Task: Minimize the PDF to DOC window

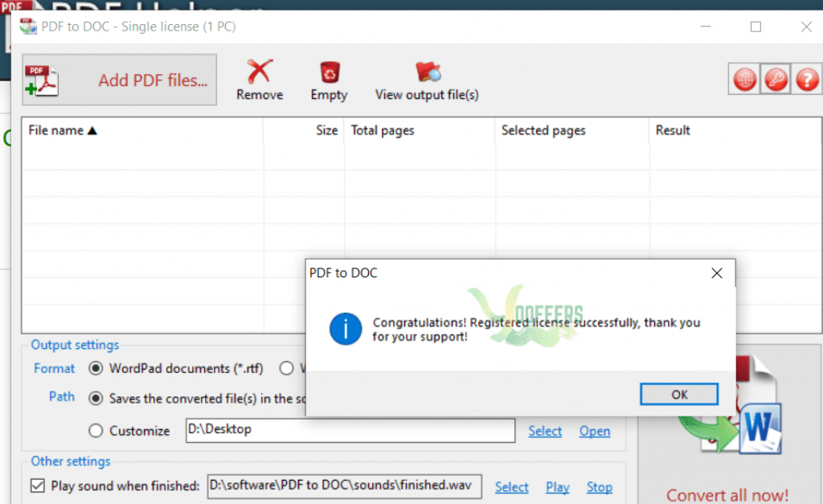Action: [706, 27]
